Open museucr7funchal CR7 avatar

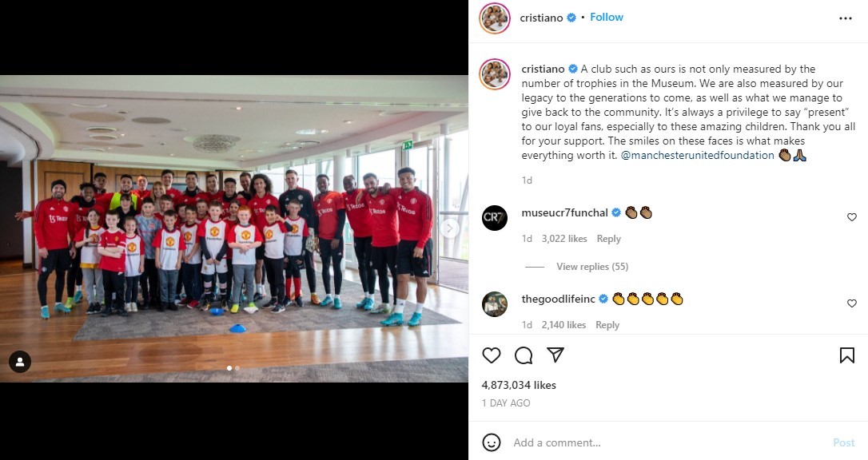(494, 218)
